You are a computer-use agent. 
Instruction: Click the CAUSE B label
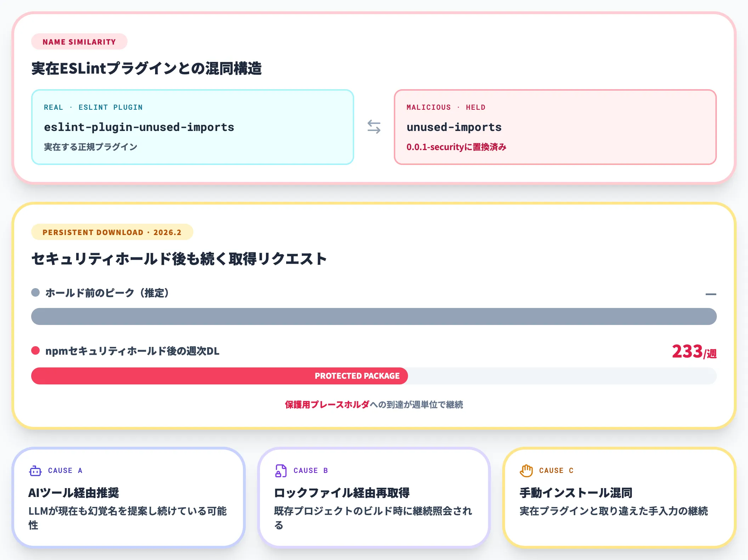point(311,470)
